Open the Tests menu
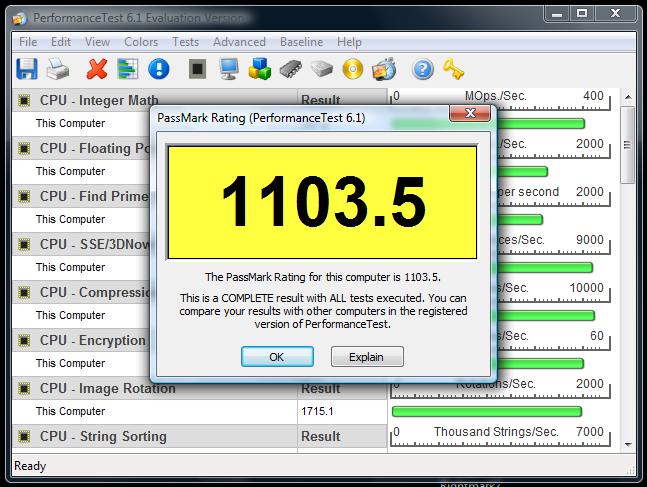This screenshot has height=487, width=647. (x=185, y=42)
